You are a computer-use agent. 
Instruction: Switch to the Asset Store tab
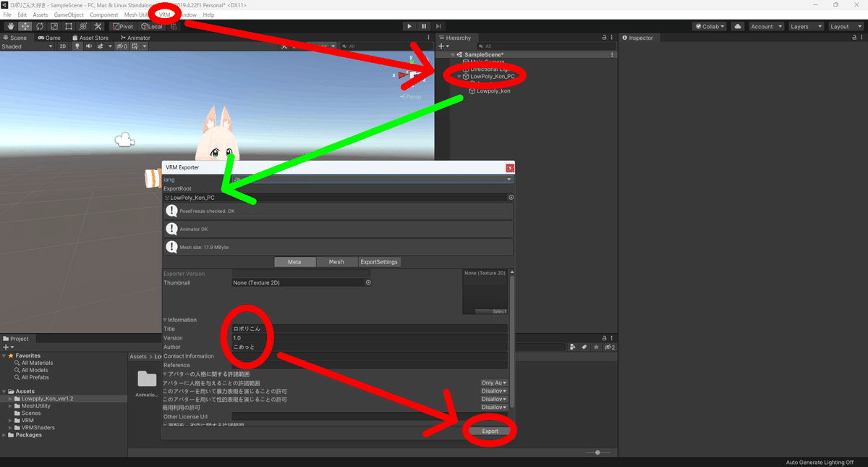click(90, 38)
